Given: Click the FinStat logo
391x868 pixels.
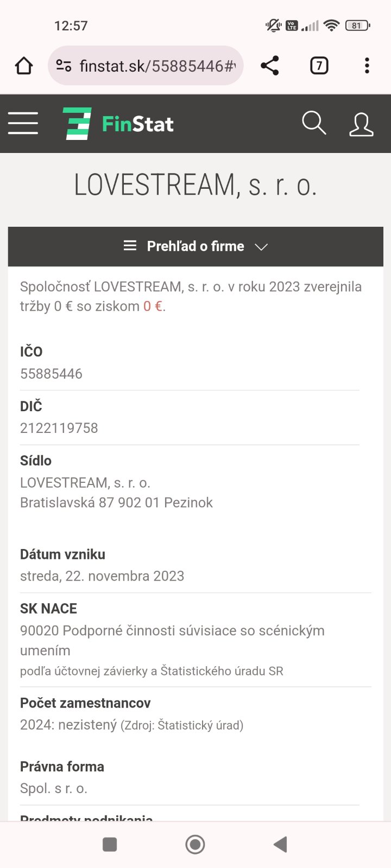Looking at the screenshot, I should 118,124.
